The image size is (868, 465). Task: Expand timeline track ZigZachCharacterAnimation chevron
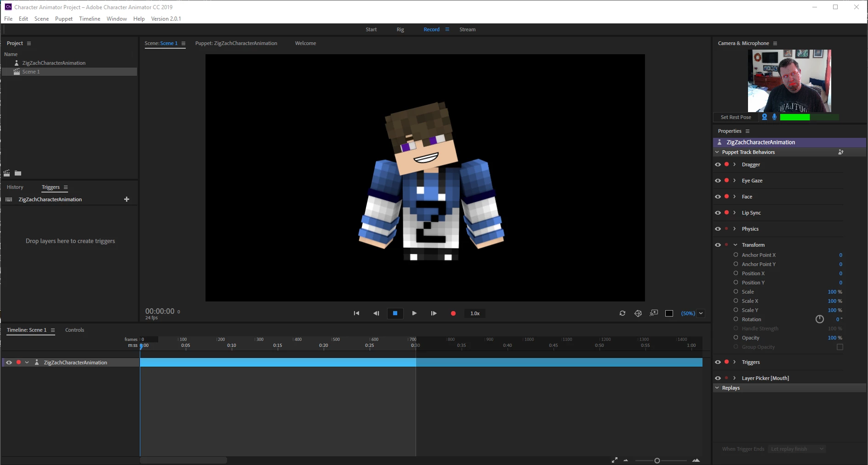click(x=27, y=363)
